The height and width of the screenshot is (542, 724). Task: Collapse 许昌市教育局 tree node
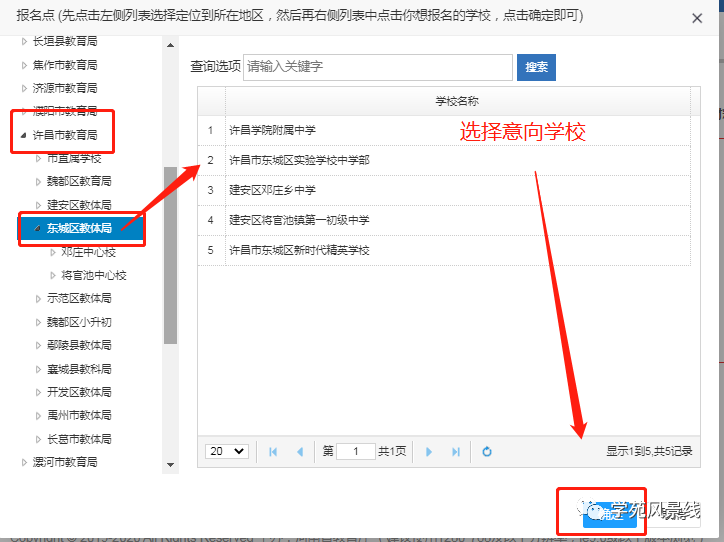point(24,135)
